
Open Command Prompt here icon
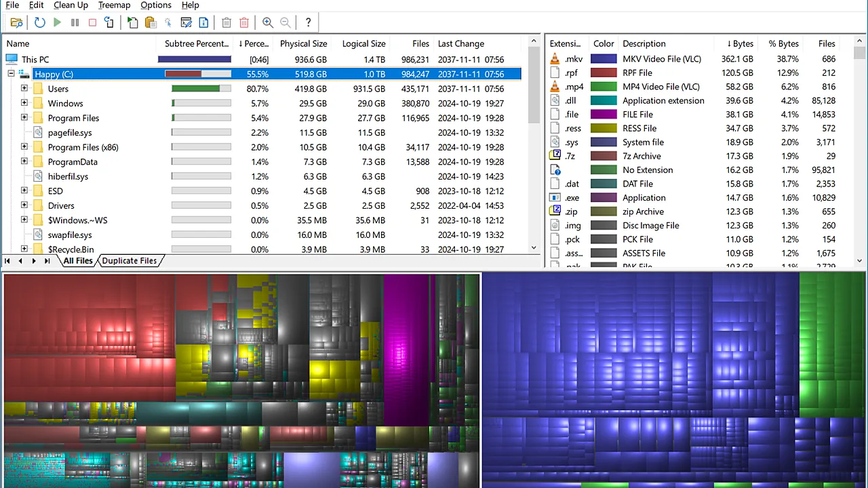coord(186,22)
